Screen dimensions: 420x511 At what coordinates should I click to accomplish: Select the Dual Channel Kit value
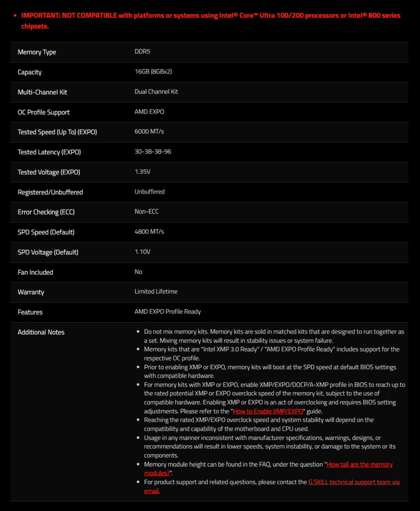click(156, 92)
